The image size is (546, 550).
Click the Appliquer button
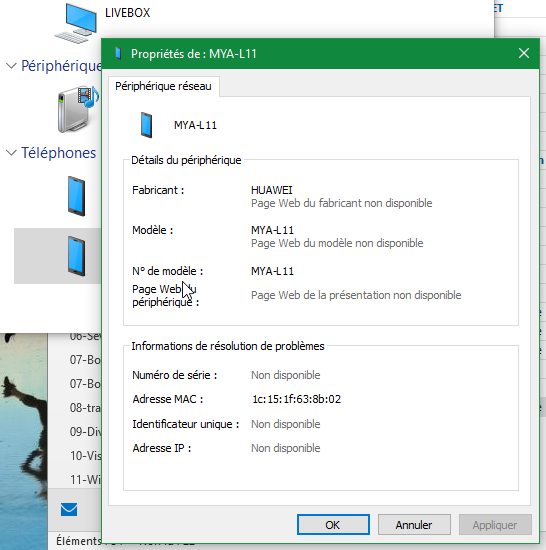495,525
